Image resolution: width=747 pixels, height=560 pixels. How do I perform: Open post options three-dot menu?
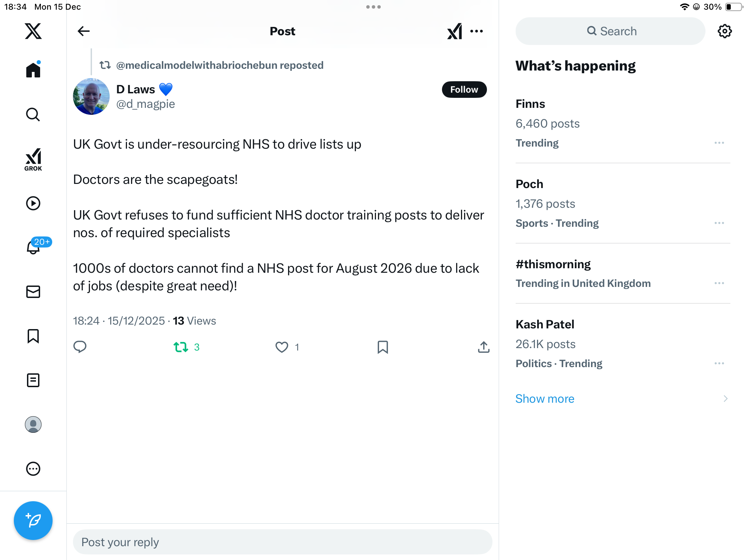pyautogui.click(x=477, y=31)
